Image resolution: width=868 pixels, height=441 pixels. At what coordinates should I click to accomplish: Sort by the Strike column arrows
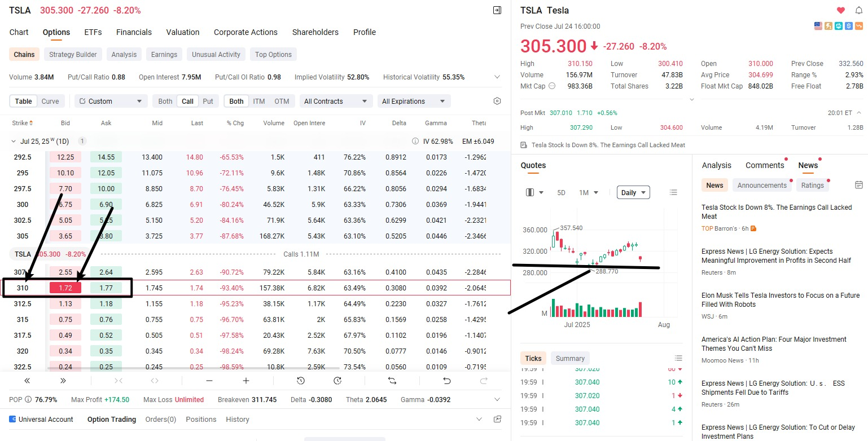31,123
